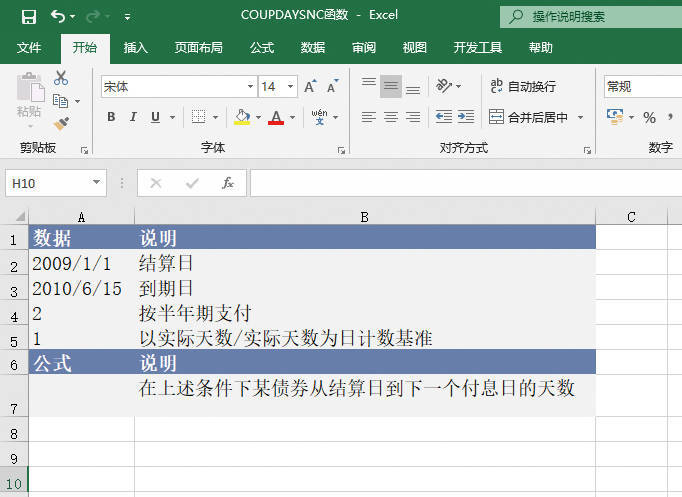Click the Percent Style icon
The width and height of the screenshot is (682, 497).
(x=649, y=117)
